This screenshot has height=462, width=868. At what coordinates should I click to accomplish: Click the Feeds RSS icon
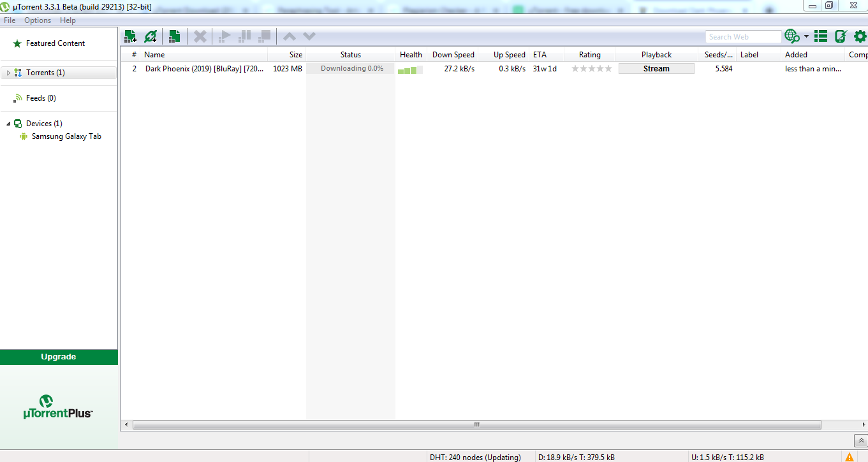coord(18,98)
